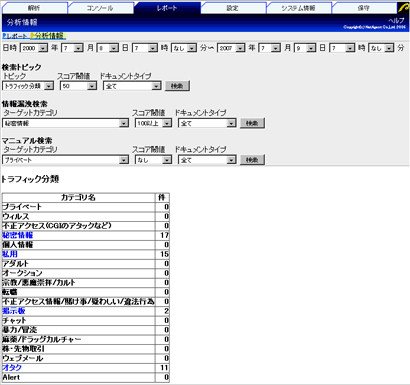Open the end hour dropdown before second 時
The height and width of the screenshot is (385, 410).
point(342,48)
